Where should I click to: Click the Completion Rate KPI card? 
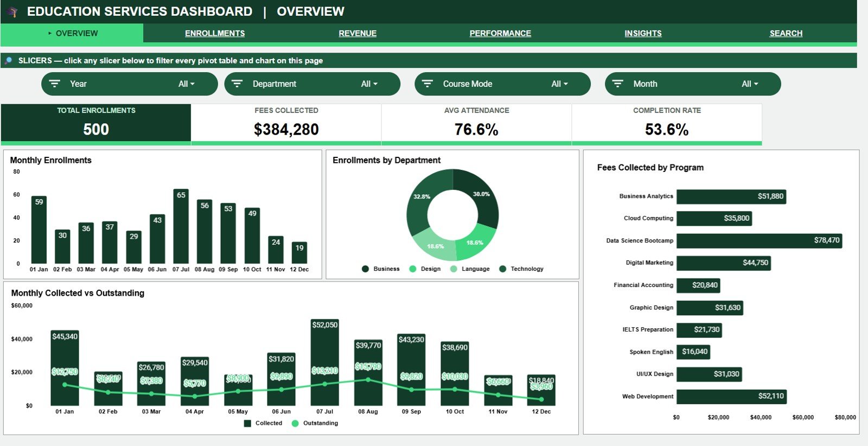click(667, 124)
